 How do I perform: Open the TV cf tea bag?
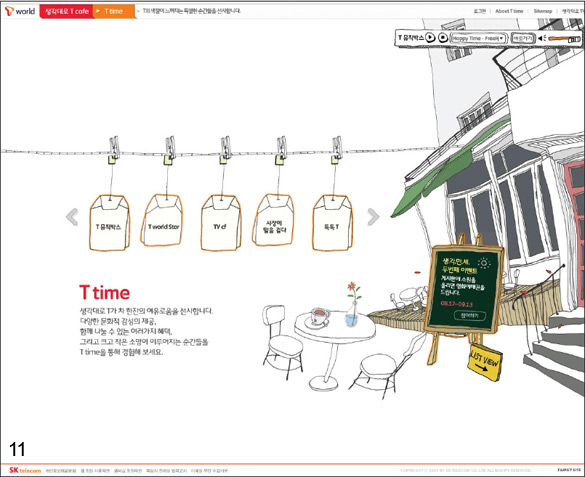coord(220,223)
